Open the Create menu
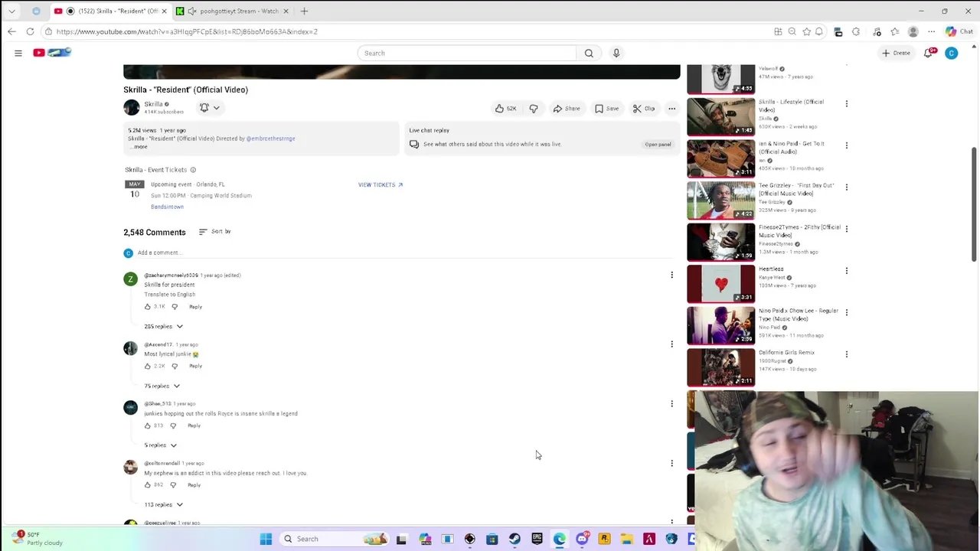This screenshot has width=980, height=551. 896,53
